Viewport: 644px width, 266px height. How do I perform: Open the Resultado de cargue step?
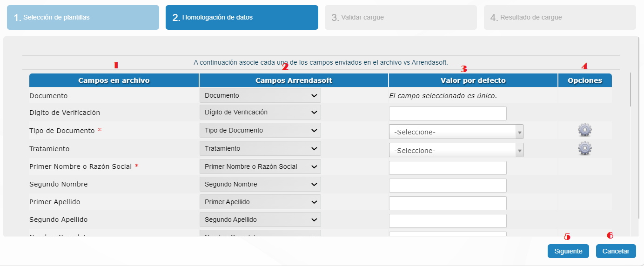[x=560, y=18]
